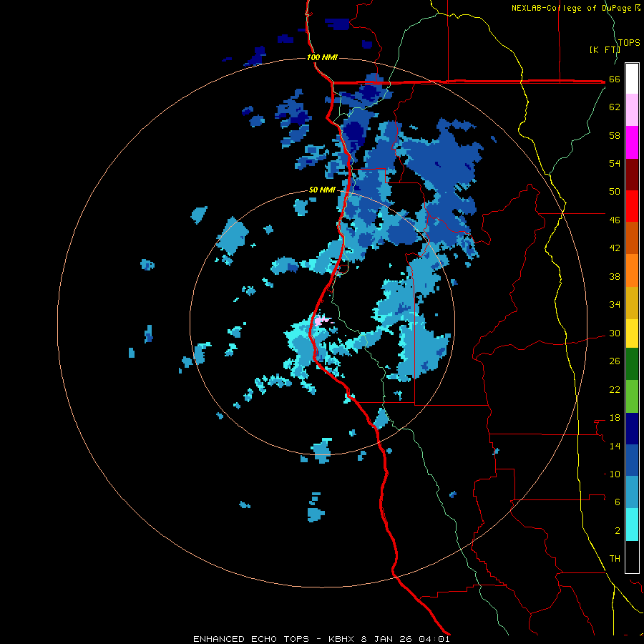Click the "TH" legend label
This screenshot has width=644, height=644.
point(615,559)
